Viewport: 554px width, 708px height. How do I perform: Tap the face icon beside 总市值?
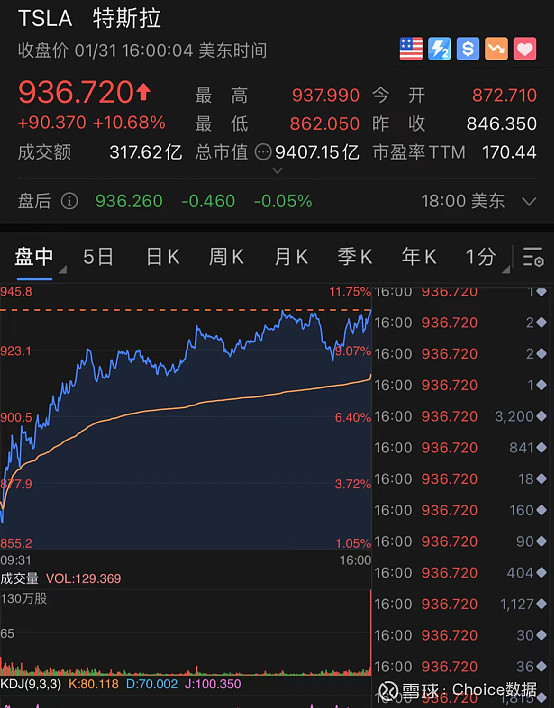coord(263,152)
